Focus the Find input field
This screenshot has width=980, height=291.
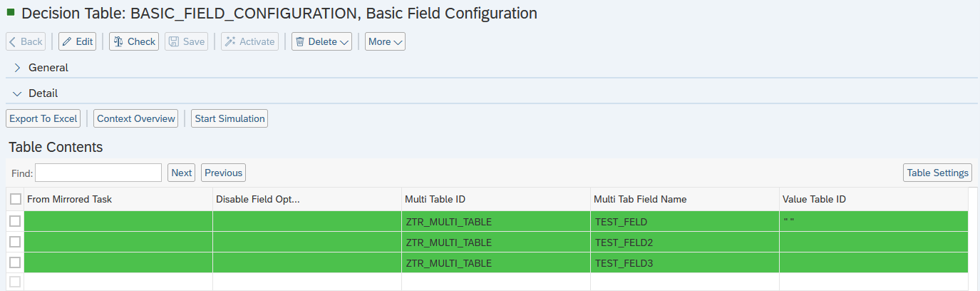[x=98, y=173]
